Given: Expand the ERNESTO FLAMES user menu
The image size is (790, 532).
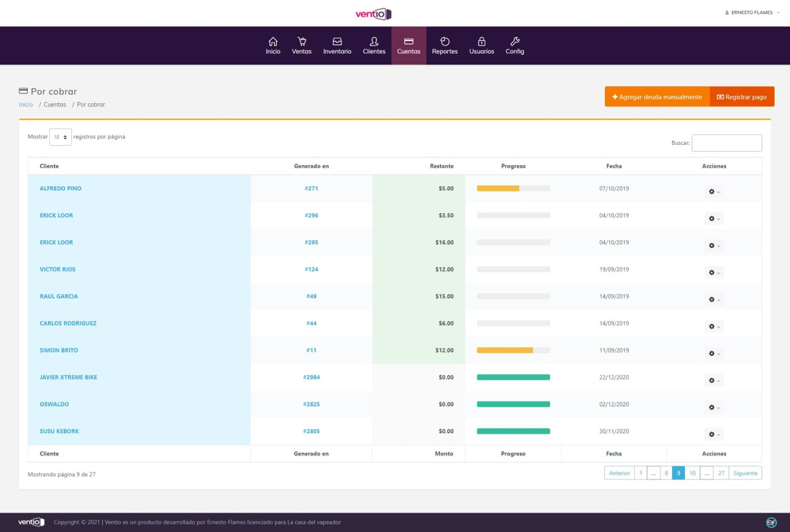Looking at the screenshot, I should pyautogui.click(x=751, y=13).
